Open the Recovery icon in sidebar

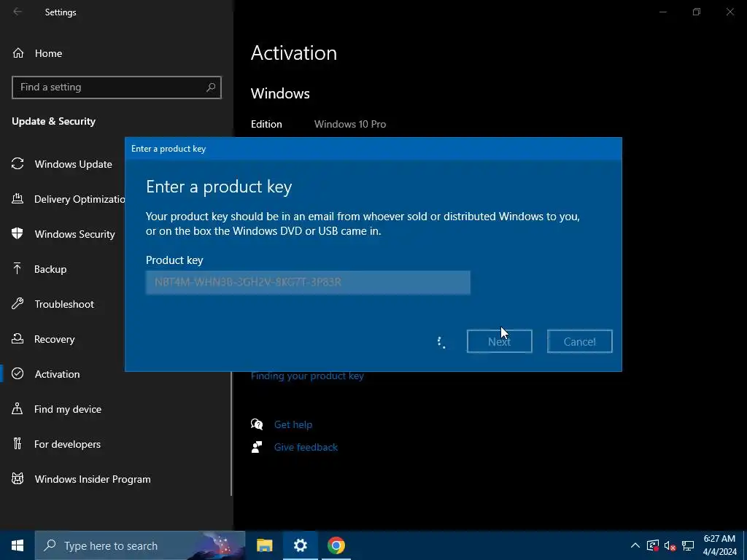pos(18,338)
